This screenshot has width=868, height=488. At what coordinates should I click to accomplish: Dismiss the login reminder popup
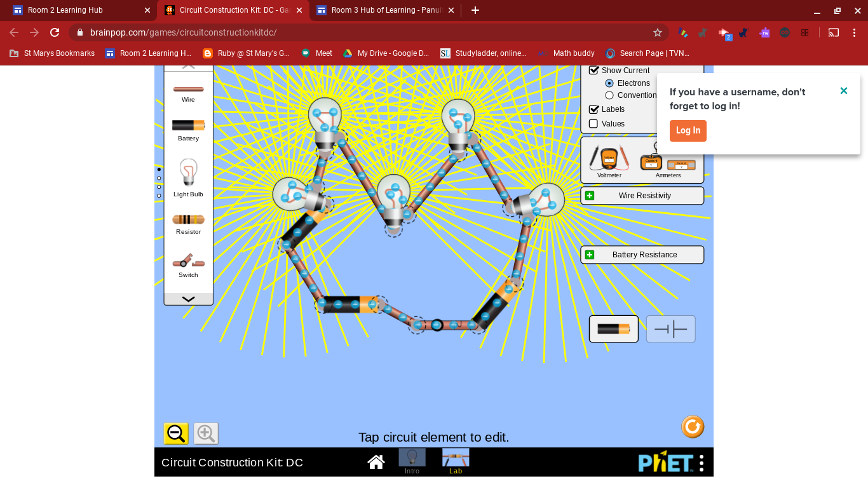[x=844, y=91]
